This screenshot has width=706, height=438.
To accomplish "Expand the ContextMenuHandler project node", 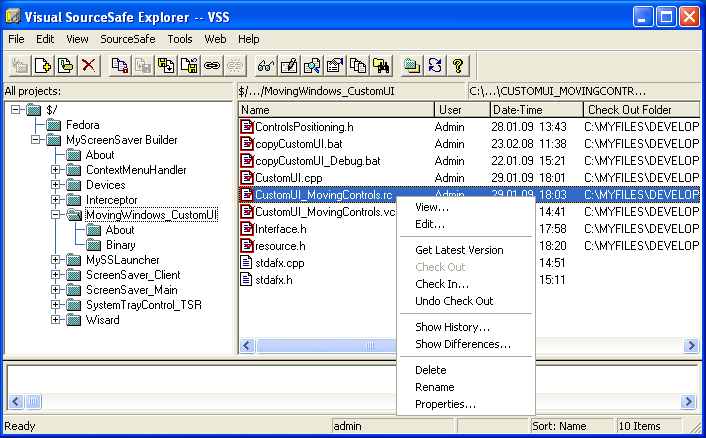I will (x=55, y=170).
